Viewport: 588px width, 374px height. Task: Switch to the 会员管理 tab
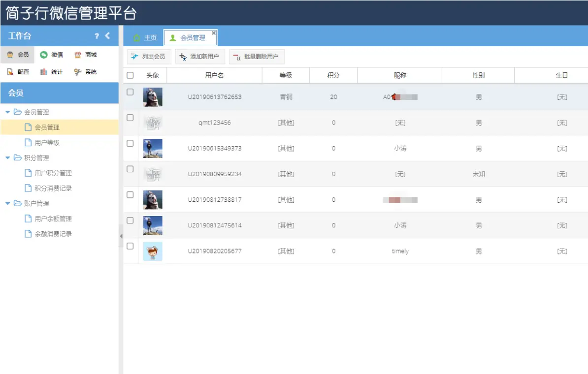[x=191, y=38]
